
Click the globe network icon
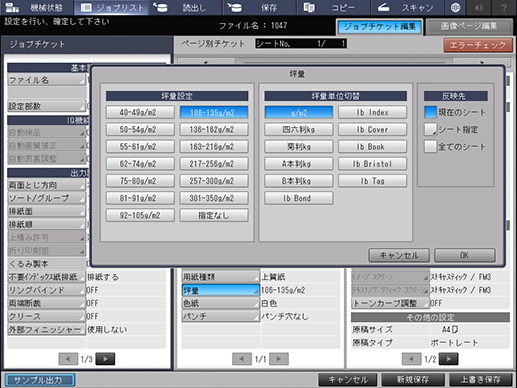point(455,7)
